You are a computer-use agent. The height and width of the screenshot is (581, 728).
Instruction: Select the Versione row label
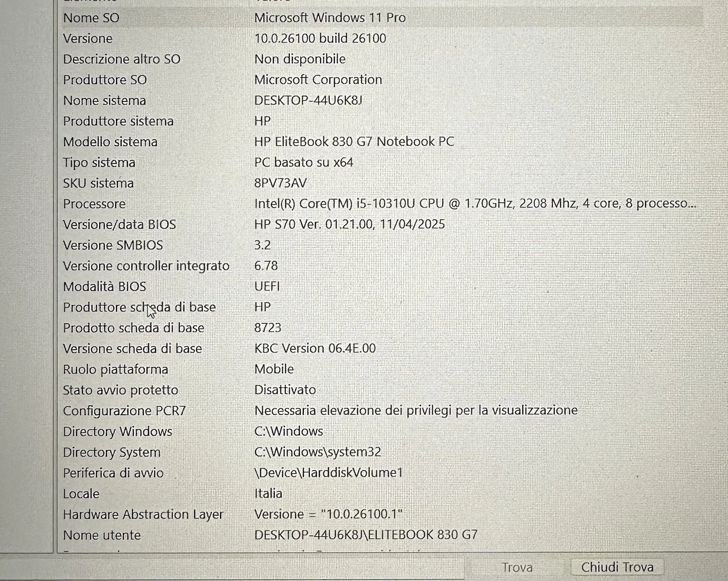tap(88, 38)
